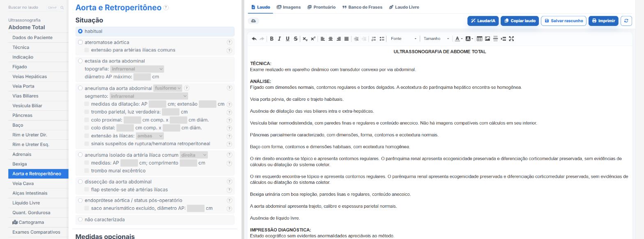Screen dimensions: 644x239
Task: Click the indent icon in the toolbar
Action: (504, 39)
